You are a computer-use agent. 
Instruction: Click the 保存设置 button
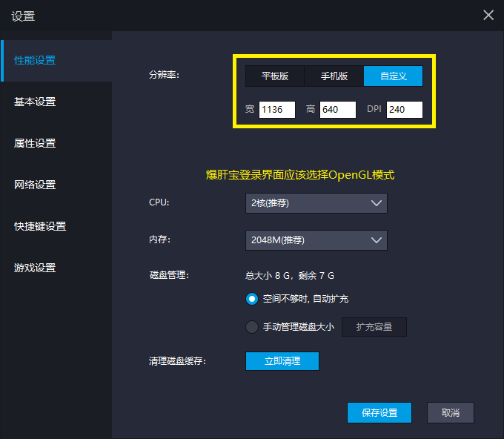click(x=379, y=413)
